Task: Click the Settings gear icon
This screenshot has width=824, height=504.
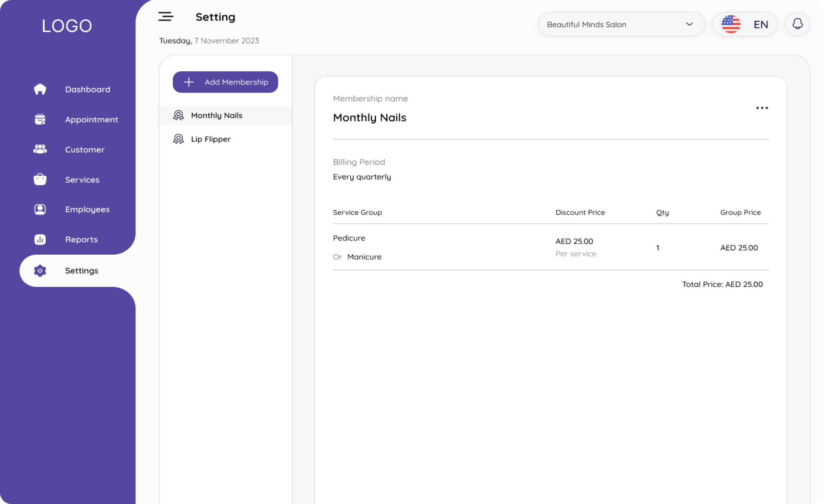Action: (40, 271)
